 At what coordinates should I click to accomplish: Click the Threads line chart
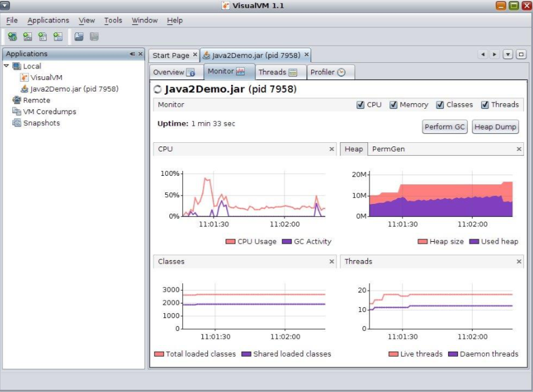[441, 306]
